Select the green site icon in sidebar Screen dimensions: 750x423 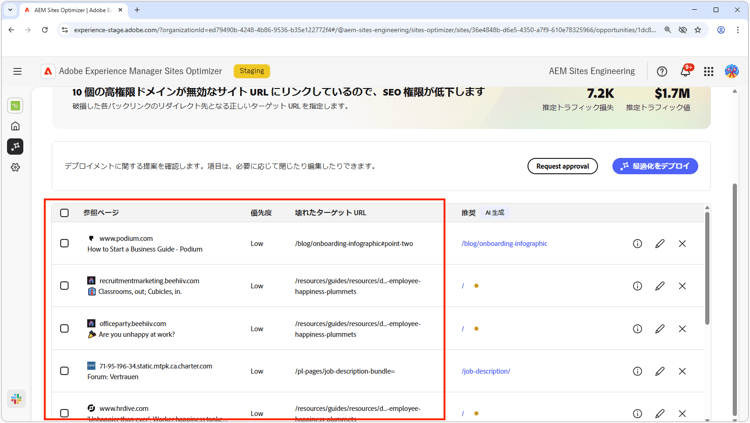click(15, 106)
